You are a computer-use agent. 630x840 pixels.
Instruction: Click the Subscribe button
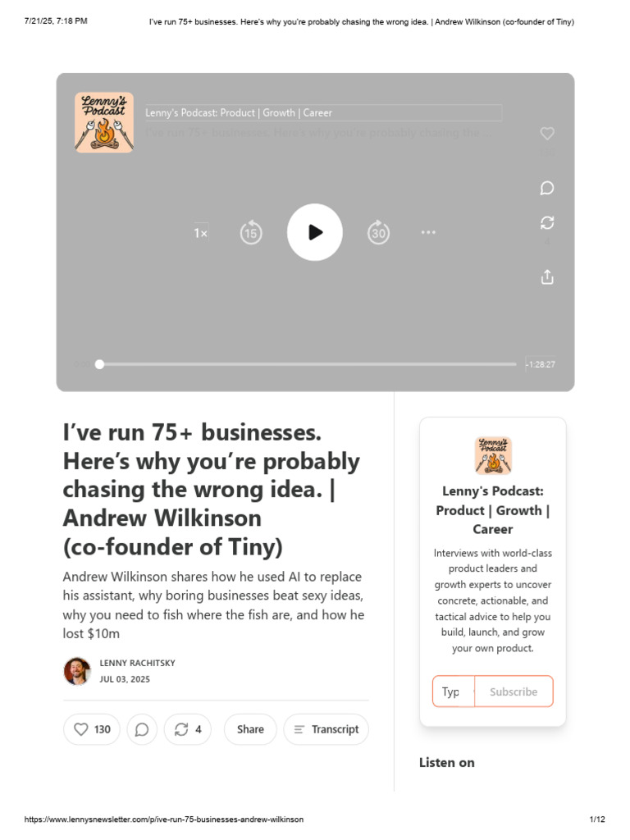click(x=514, y=692)
